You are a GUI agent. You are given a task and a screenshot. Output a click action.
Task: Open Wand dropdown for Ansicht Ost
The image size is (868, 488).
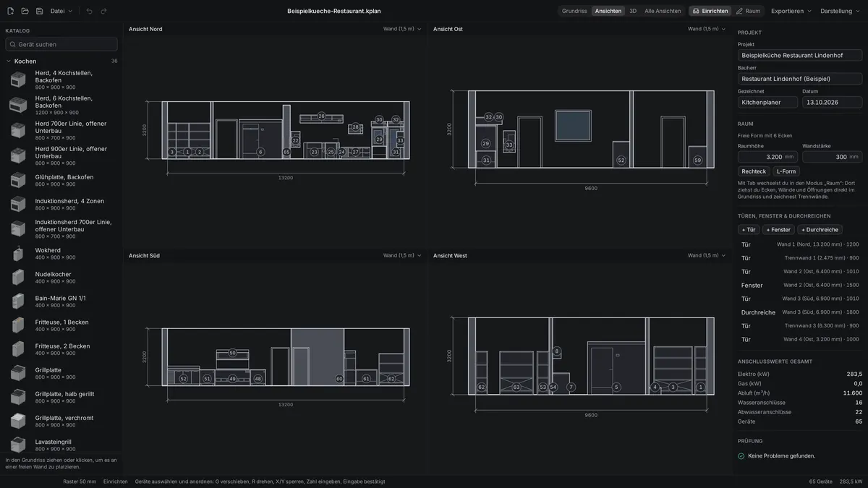pos(707,29)
